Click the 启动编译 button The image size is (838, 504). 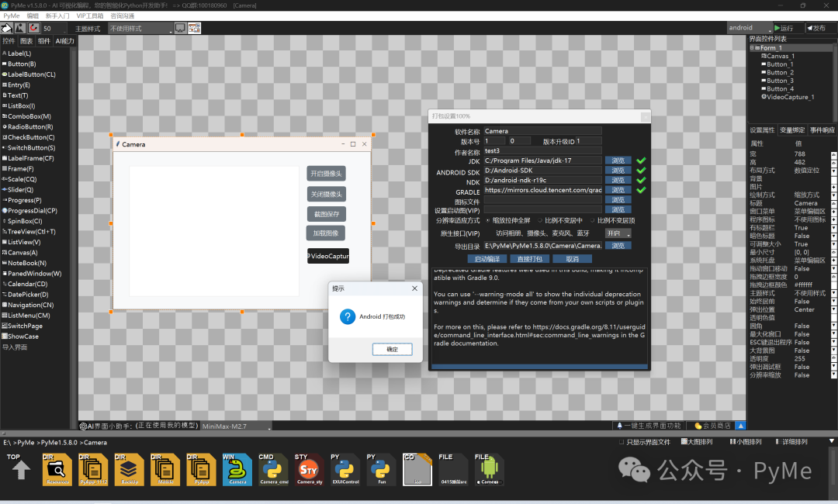tap(487, 259)
